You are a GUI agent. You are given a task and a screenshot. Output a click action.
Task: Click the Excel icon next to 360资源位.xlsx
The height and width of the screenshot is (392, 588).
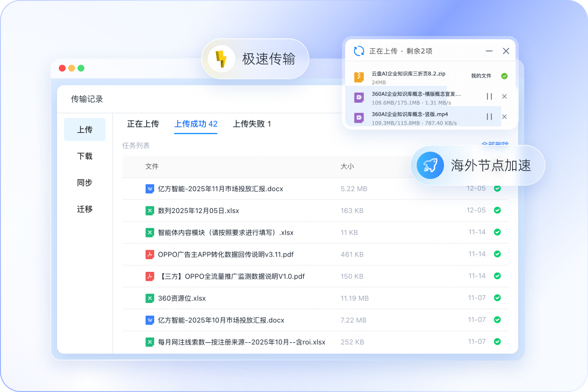pyautogui.click(x=150, y=298)
